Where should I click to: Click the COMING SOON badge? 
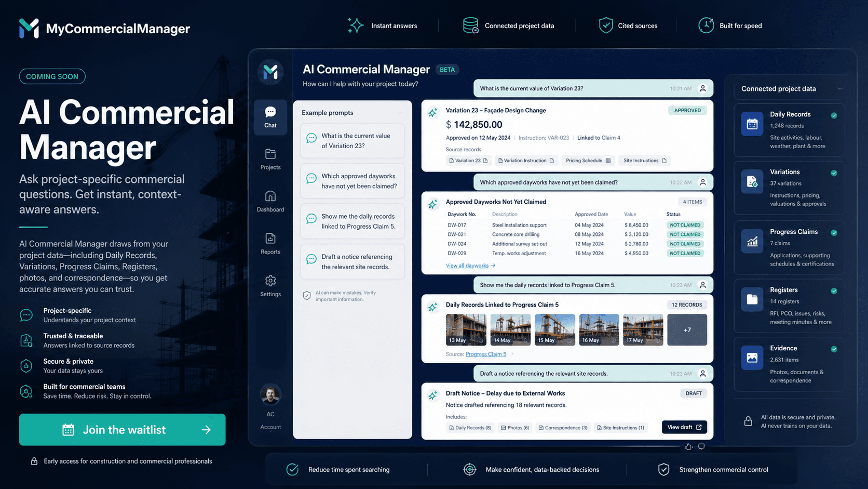click(x=52, y=76)
